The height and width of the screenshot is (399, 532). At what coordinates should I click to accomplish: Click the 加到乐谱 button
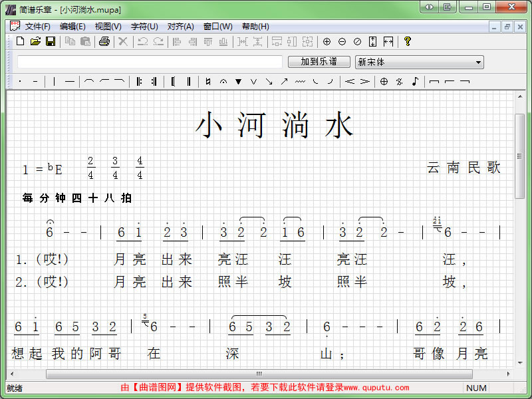319,62
